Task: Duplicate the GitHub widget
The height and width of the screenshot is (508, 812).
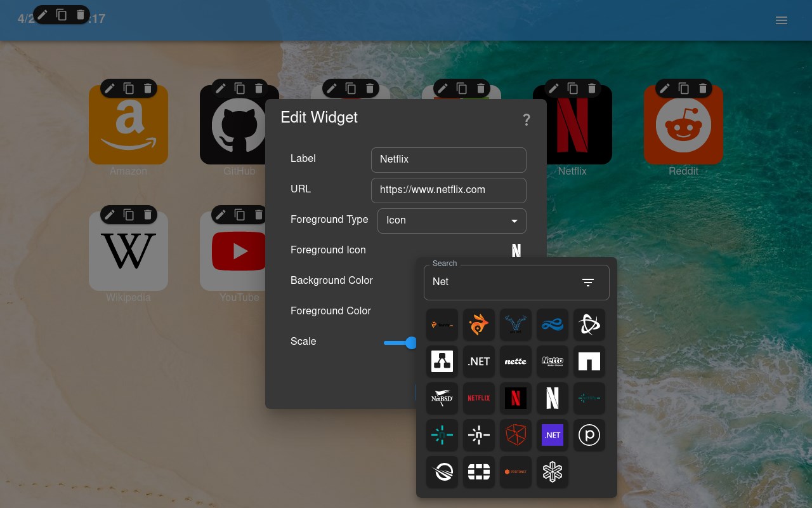Action: pyautogui.click(x=240, y=88)
